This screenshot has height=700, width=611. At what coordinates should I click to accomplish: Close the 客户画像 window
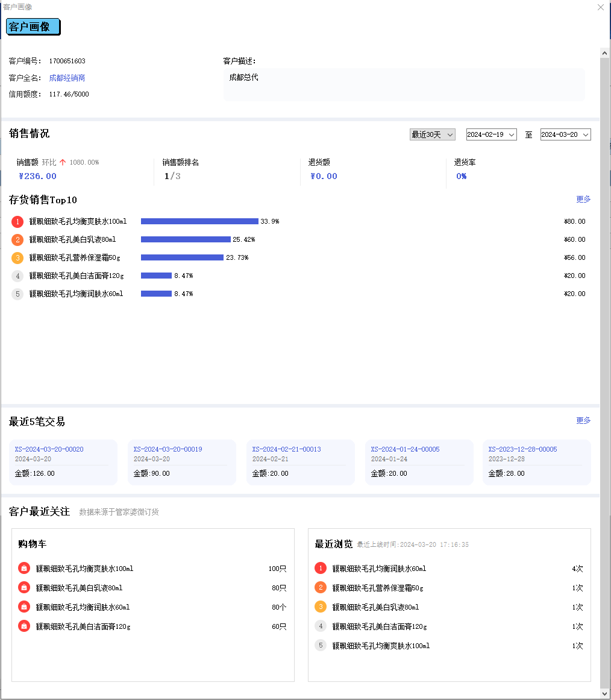coord(601,7)
